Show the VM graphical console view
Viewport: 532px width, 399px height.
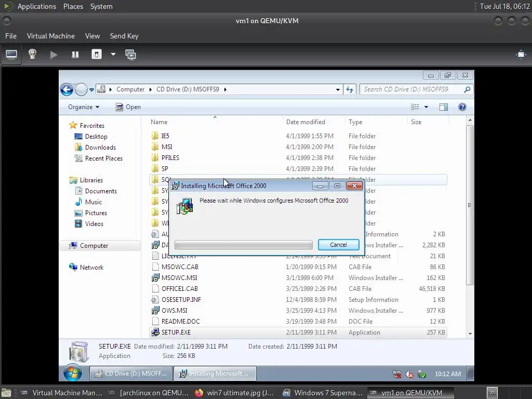(x=11, y=55)
